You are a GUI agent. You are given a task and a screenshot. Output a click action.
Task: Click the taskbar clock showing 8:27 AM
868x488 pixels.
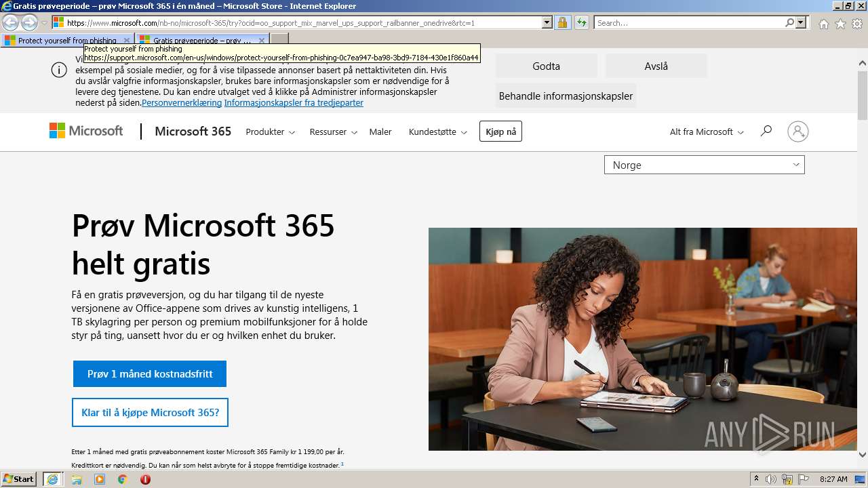pyautogui.click(x=833, y=479)
